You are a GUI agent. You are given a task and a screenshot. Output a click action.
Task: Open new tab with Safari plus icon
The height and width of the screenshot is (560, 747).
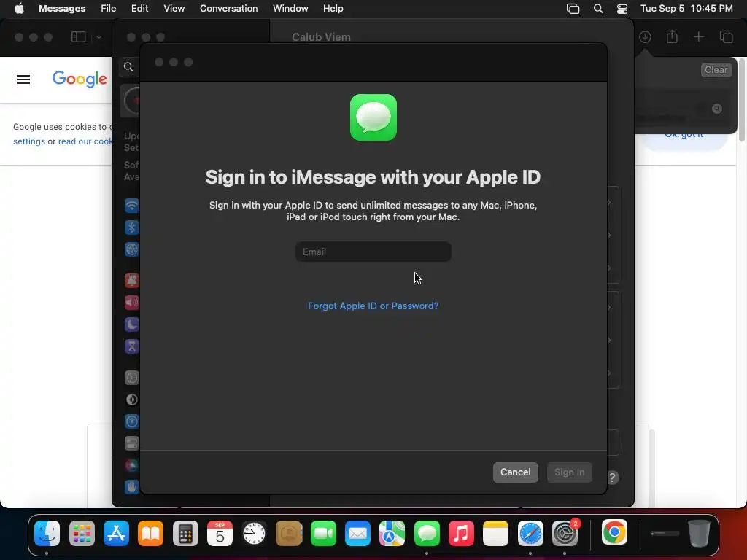coord(698,36)
